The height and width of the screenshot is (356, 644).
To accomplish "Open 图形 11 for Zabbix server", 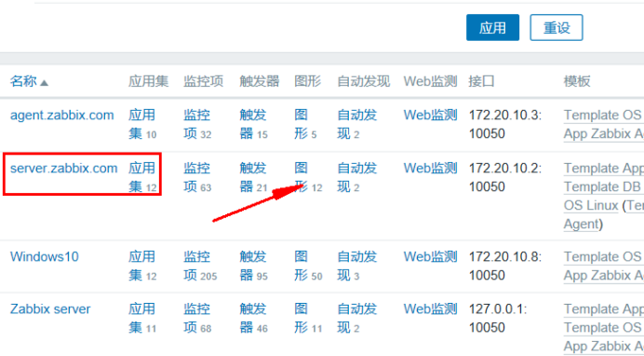I will pyautogui.click(x=308, y=318).
